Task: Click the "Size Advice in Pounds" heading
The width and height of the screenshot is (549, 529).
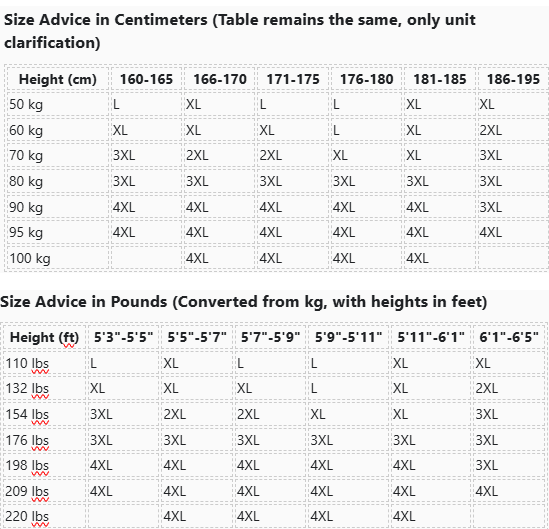Action: 244,302
